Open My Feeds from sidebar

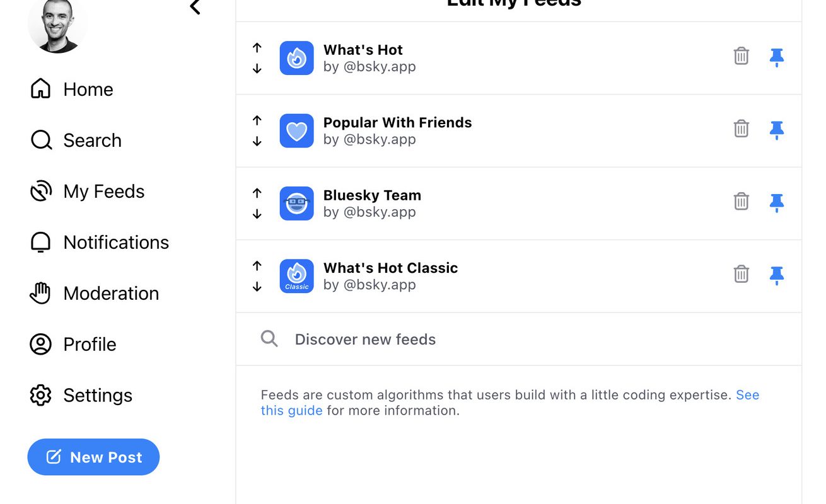pos(87,191)
